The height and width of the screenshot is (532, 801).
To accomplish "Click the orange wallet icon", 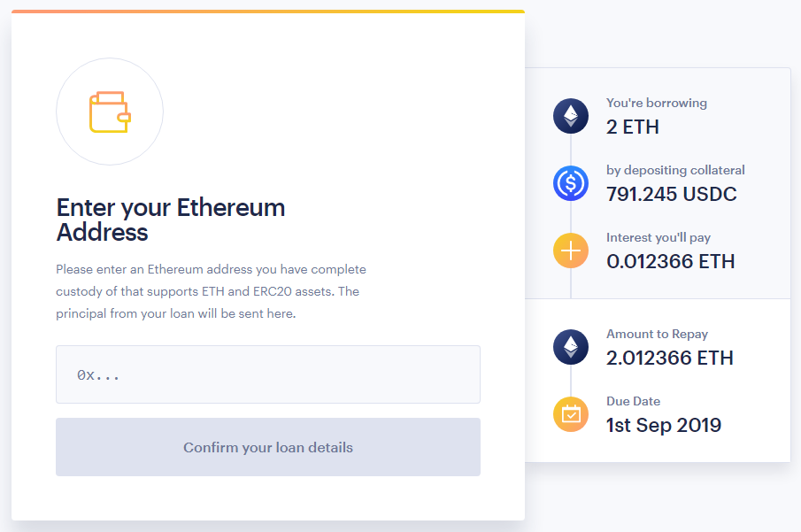I will click(x=110, y=112).
